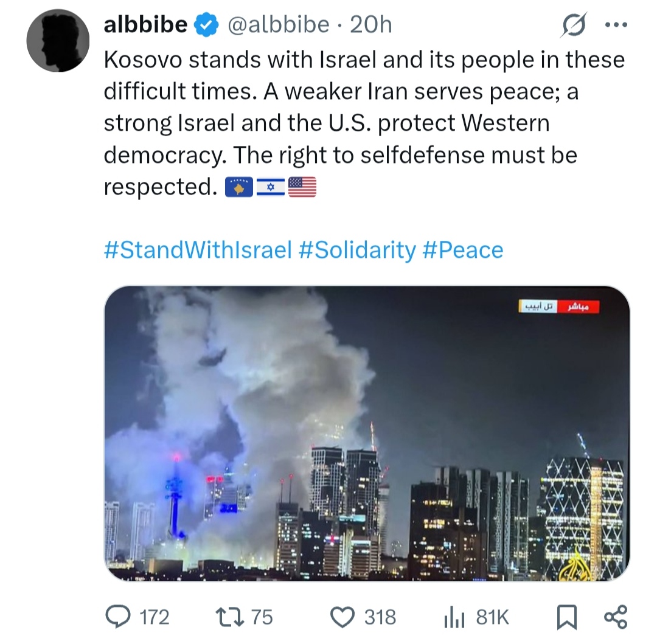Viewport: 657px width, 644px height.
Task: Open the #Solidarity hashtag
Action: click(x=358, y=250)
